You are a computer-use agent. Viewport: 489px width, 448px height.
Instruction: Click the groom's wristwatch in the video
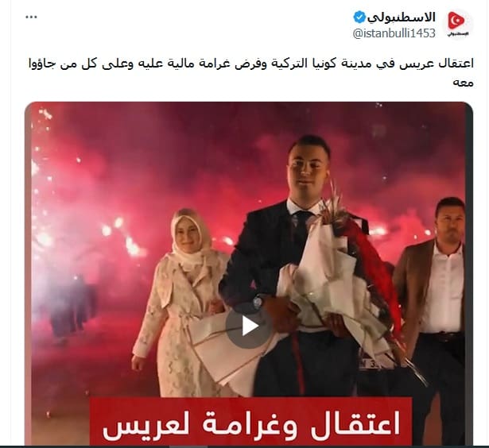(258, 302)
